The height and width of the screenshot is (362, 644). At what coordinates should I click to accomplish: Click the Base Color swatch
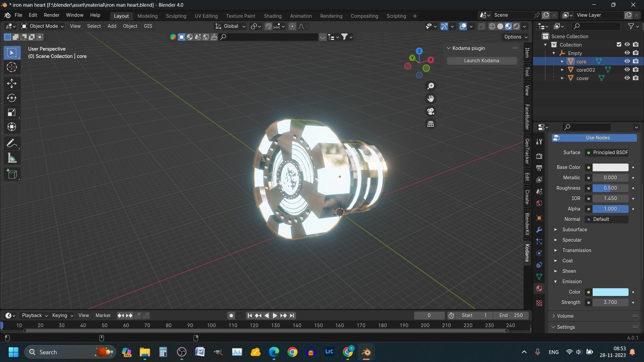click(x=610, y=167)
